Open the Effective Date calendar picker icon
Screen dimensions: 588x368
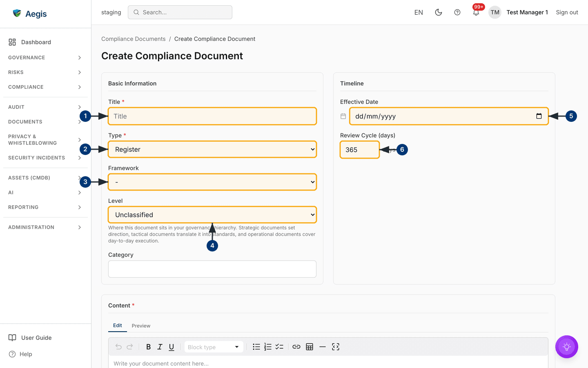[539, 116]
